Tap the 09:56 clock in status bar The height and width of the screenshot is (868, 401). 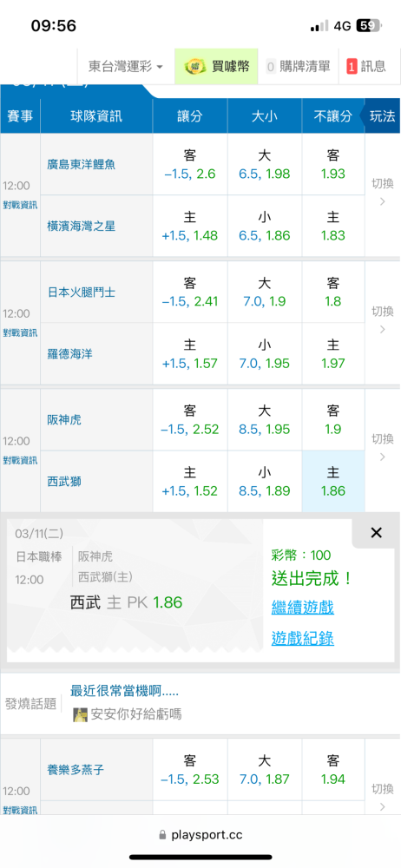(54, 25)
